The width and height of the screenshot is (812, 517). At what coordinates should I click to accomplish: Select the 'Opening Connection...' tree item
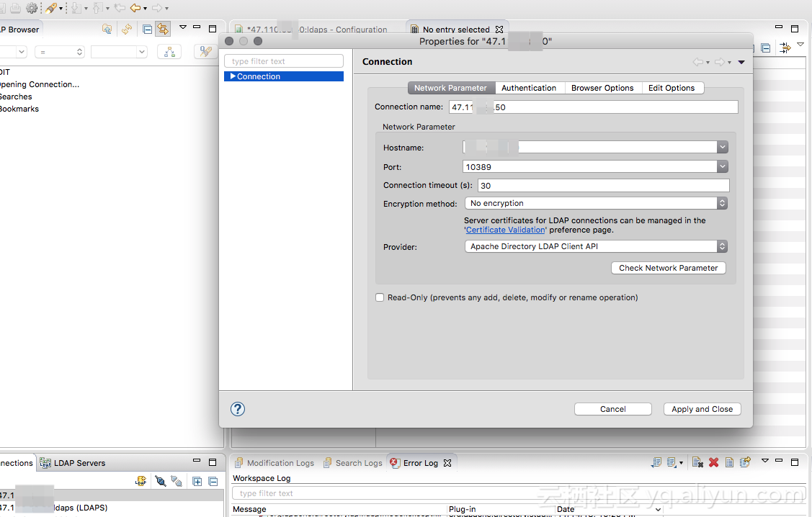point(40,84)
